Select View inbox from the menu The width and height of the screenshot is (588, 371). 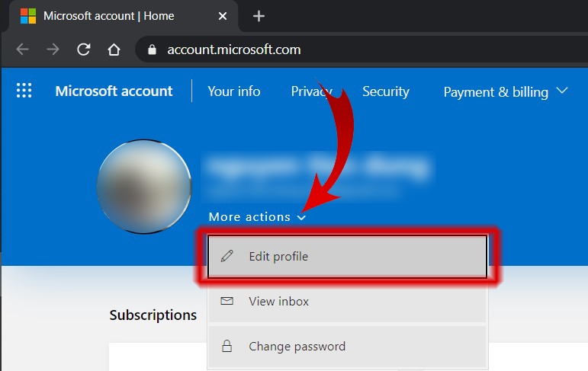pos(347,302)
